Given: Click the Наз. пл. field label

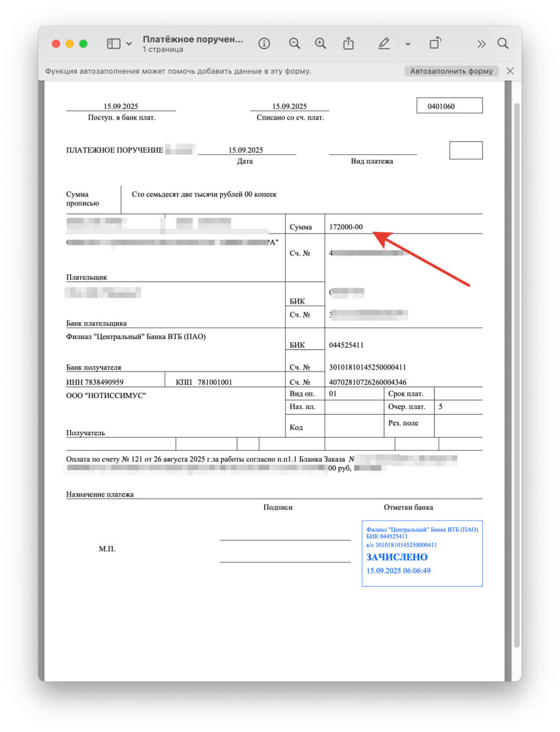Looking at the screenshot, I should click(x=303, y=407).
